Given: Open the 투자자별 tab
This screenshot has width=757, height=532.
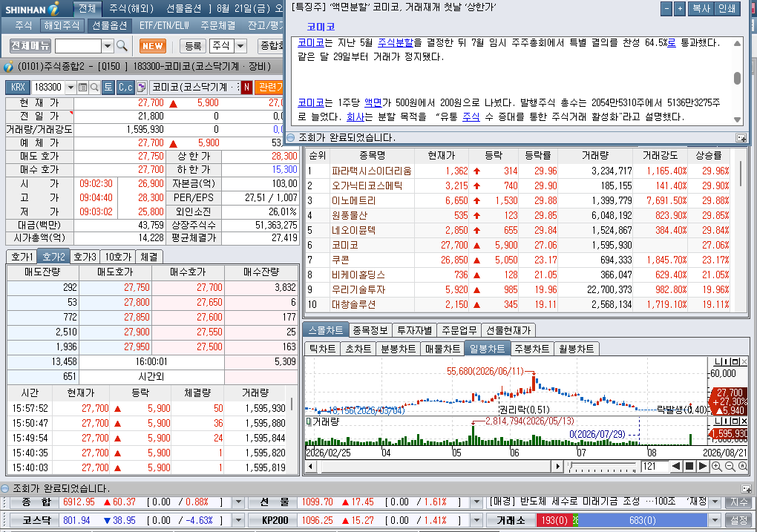Looking at the screenshot, I should pyautogui.click(x=414, y=330).
